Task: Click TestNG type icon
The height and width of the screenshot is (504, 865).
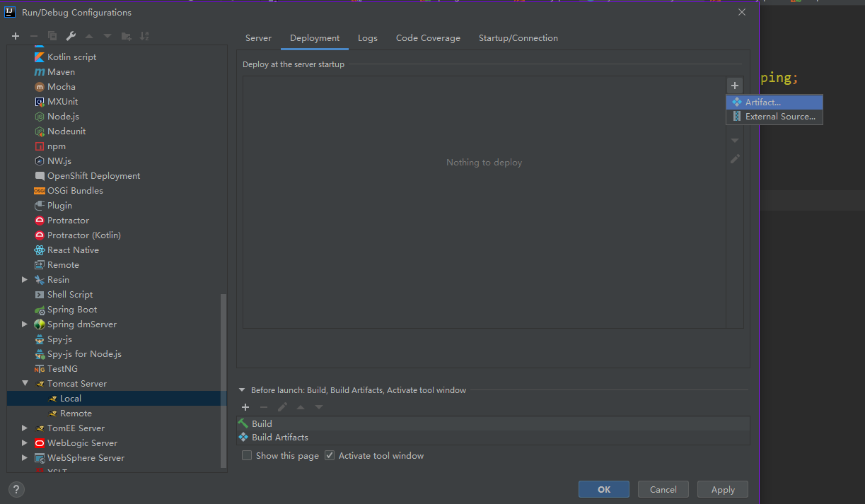Action: click(x=40, y=369)
